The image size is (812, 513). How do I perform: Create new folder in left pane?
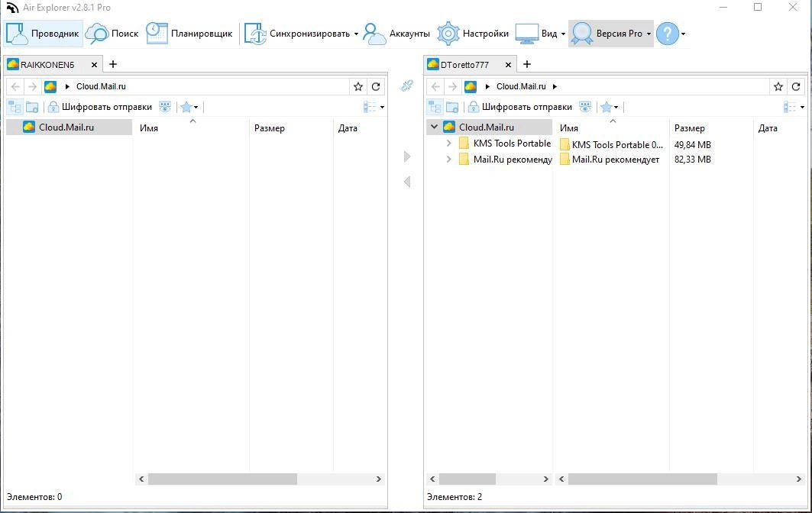(x=32, y=107)
